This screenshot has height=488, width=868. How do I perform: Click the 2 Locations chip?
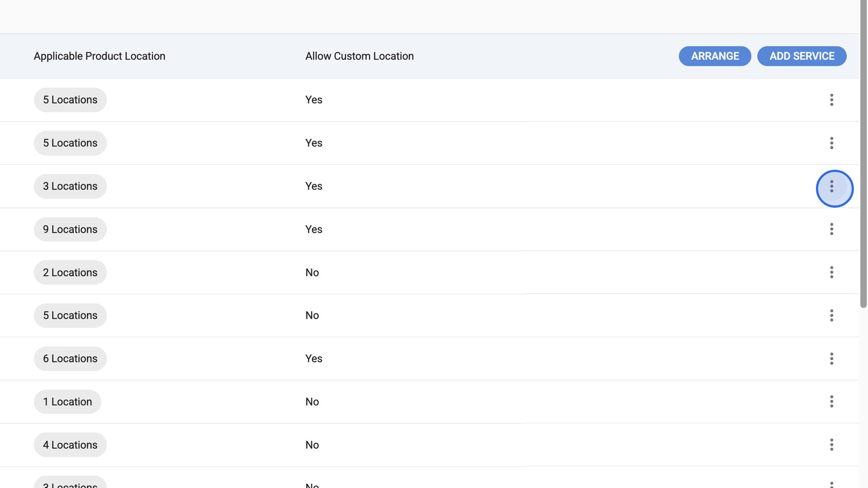(70, 273)
